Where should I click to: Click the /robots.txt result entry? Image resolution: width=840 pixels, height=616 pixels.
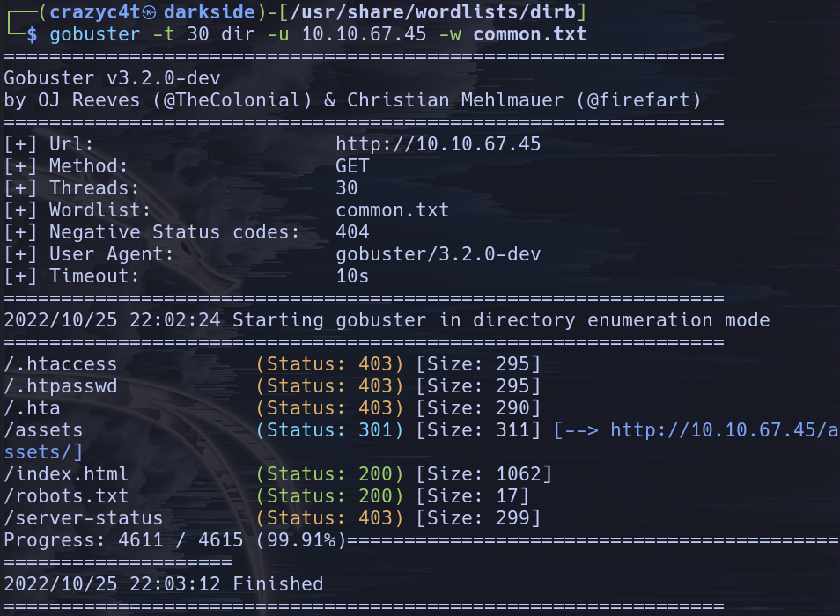point(66,496)
